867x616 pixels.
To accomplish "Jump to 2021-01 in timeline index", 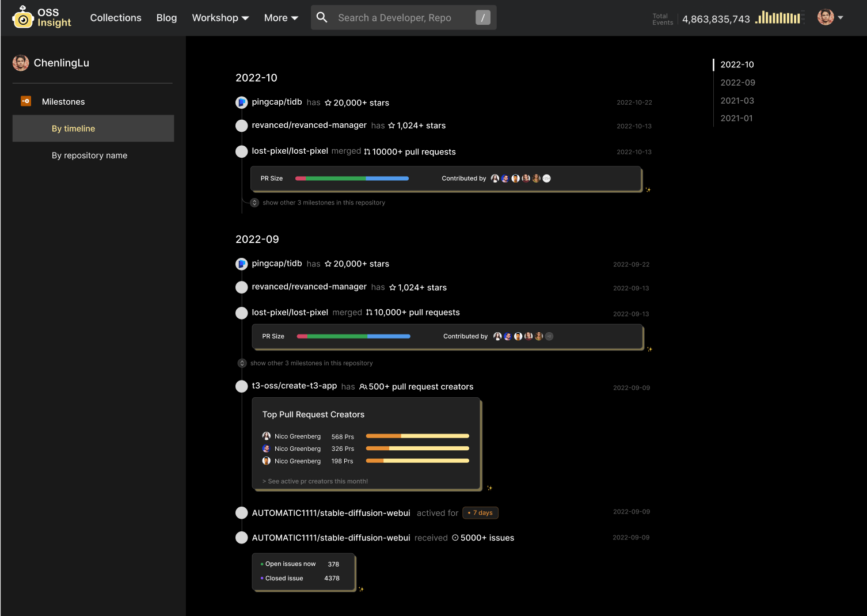I will point(736,118).
